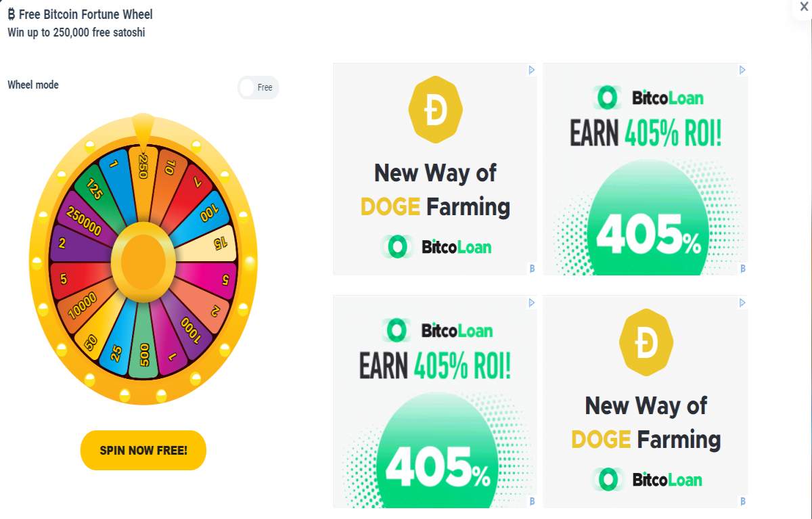Screen dimensions: 812x519
Task: Open the New Way of DOGE Farming headline in the upper ad
Action: click(435, 189)
